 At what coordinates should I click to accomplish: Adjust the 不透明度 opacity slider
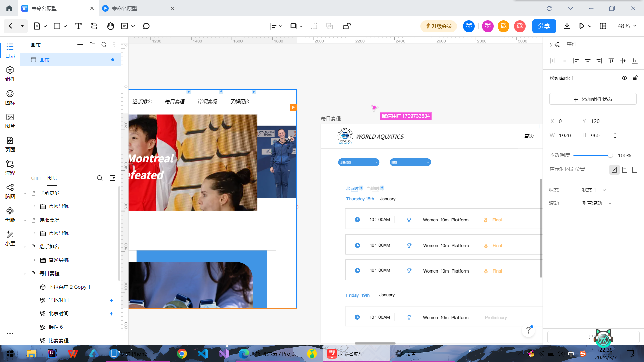click(592, 155)
